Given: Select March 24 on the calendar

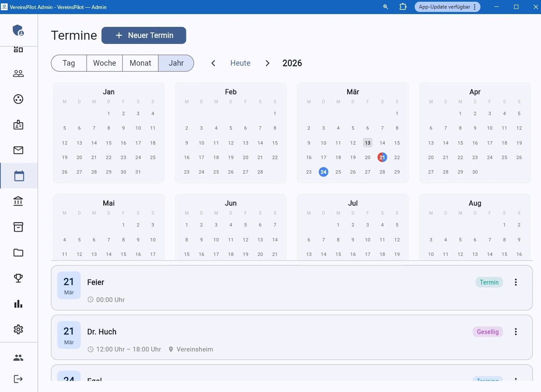Looking at the screenshot, I should [x=323, y=172].
